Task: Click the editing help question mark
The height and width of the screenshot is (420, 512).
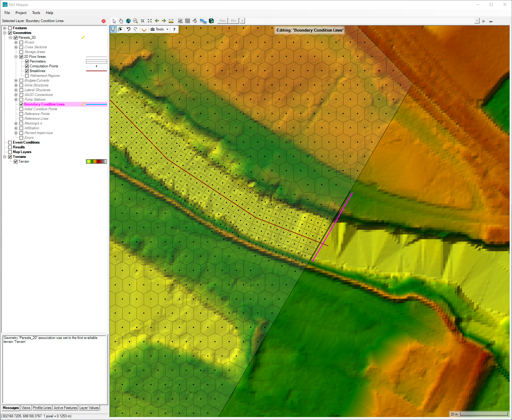Action: [x=174, y=29]
